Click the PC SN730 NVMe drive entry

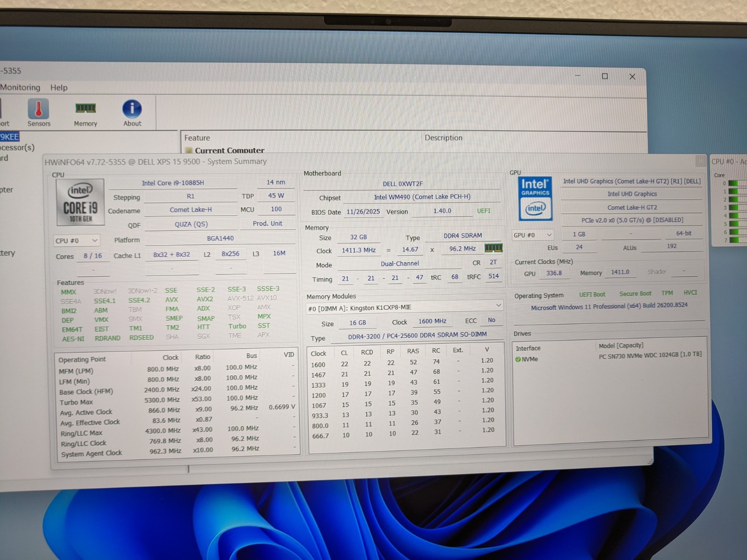click(x=650, y=355)
